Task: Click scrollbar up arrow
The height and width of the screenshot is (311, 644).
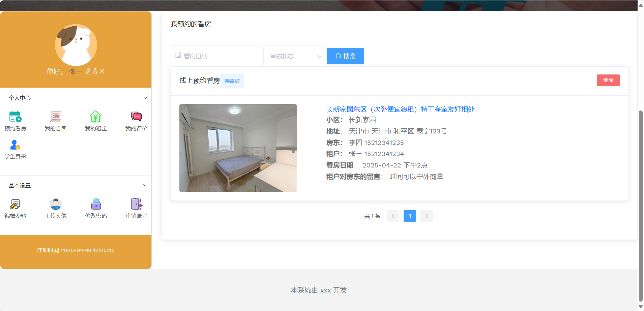Action: (x=641, y=5)
